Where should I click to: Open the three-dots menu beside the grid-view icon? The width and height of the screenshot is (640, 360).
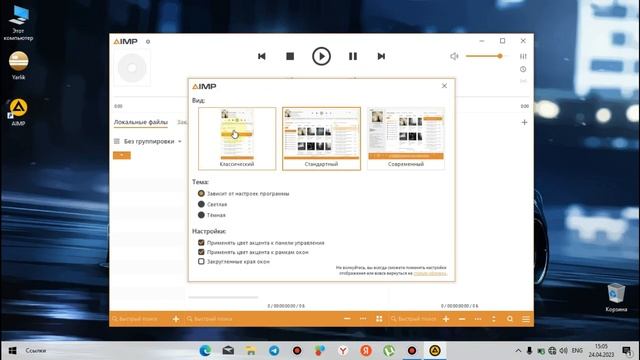[363, 319]
